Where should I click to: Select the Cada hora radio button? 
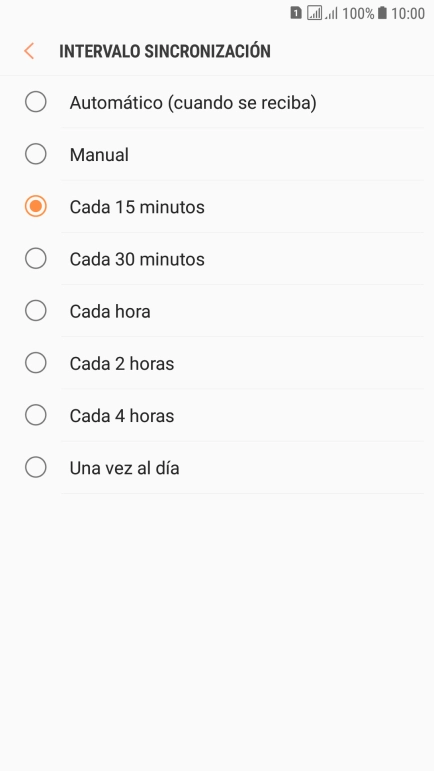tap(36, 310)
